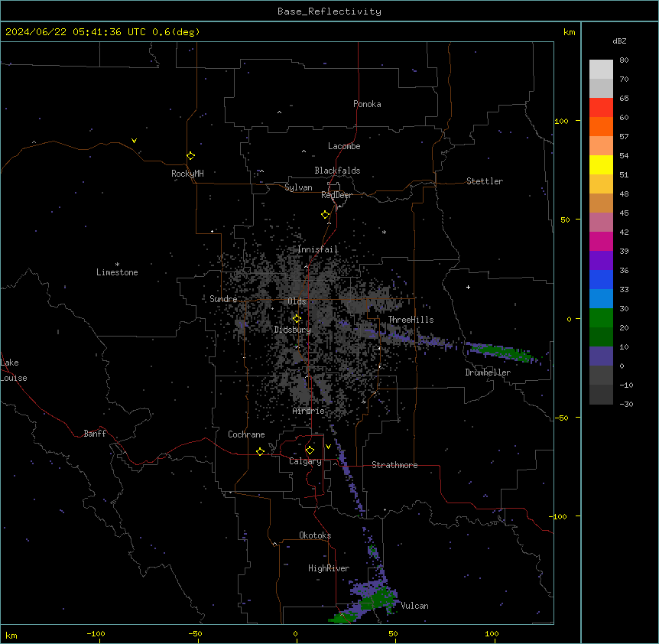
Task: Click the light gray 80–70 dBZ legend band
Action: [601, 70]
